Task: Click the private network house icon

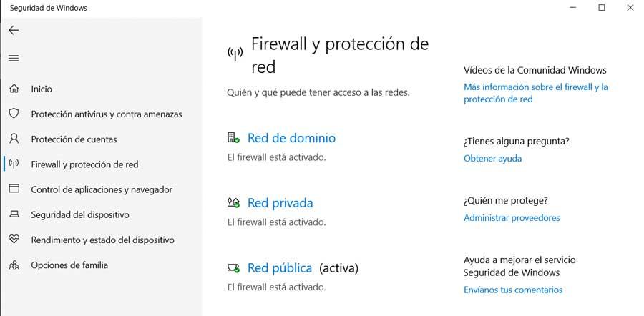Action: pos(233,202)
